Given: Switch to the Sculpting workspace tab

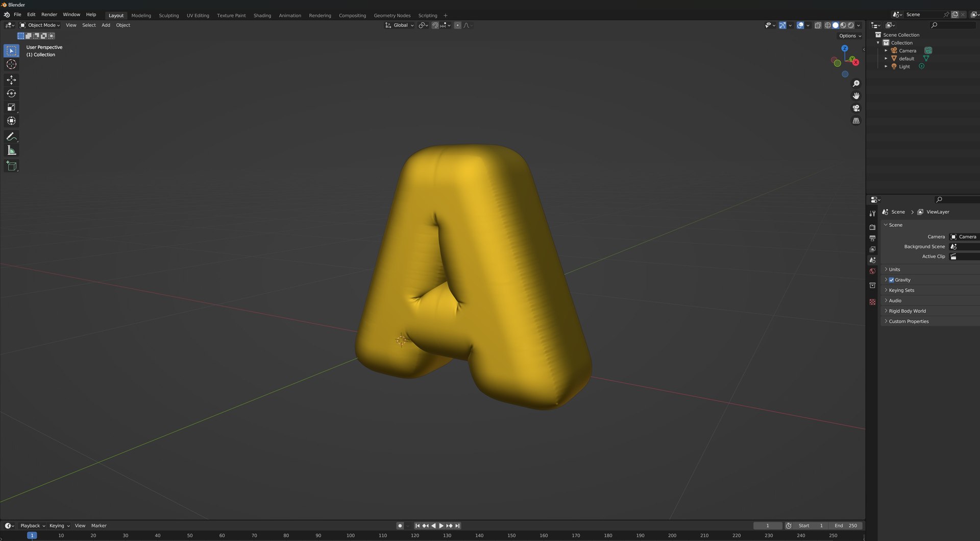Looking at the screenshot, I should (169, 15).
